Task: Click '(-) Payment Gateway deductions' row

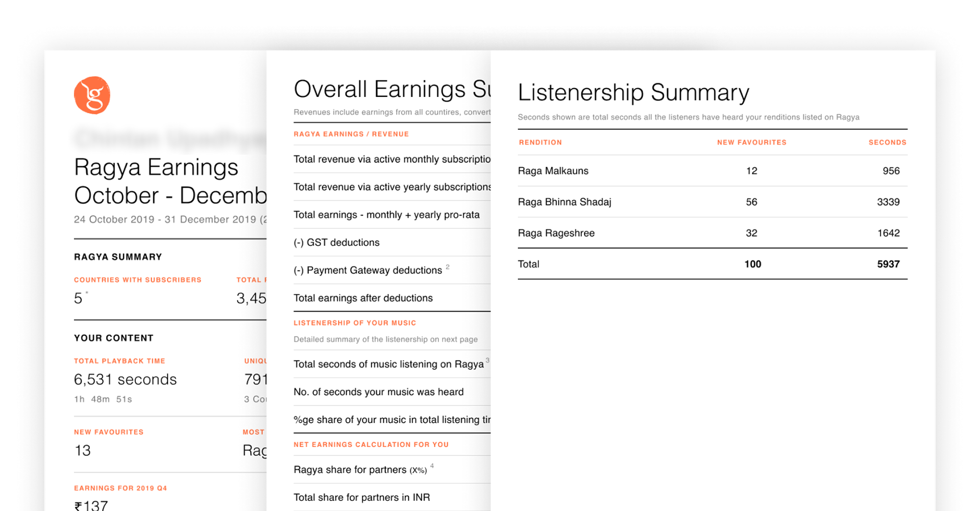Action: click(x=392, y=270)
